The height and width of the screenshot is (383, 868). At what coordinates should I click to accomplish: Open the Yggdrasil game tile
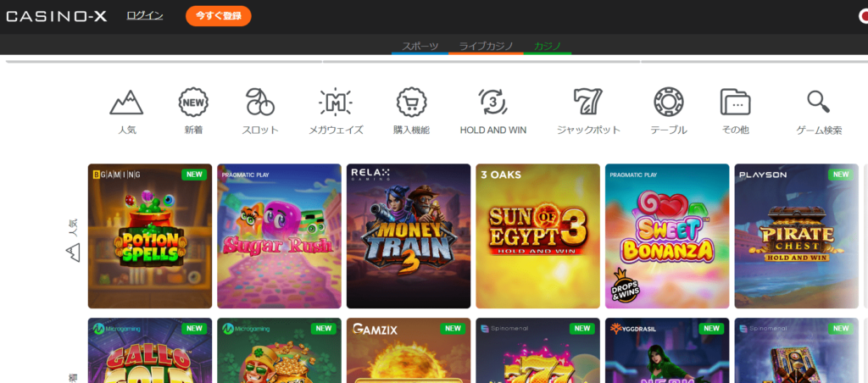click(x=667, y=350)
